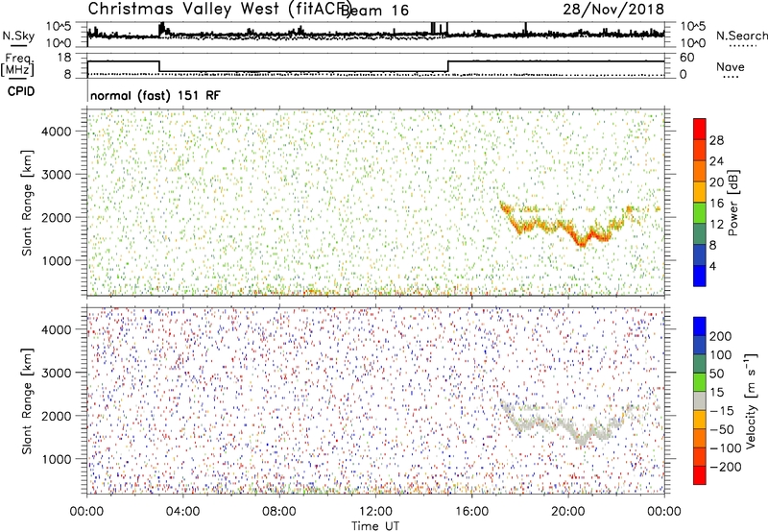
Task: Click the red top of the power colorbar
Action: tap(700, 130)
